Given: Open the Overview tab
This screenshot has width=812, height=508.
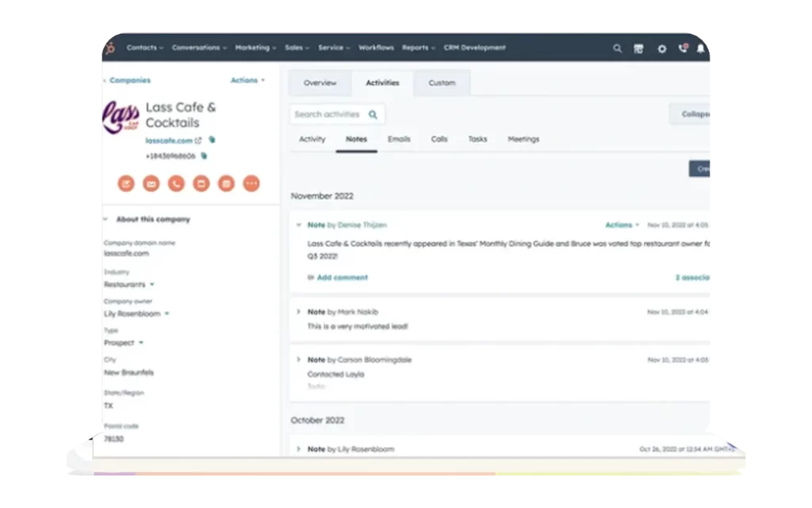Looking at the screenshot, I should [320, 83].
